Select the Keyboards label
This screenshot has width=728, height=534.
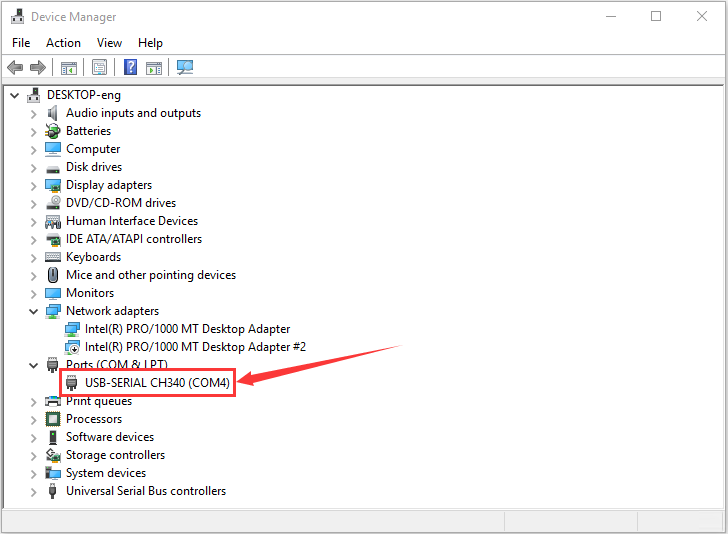(93, 257)
